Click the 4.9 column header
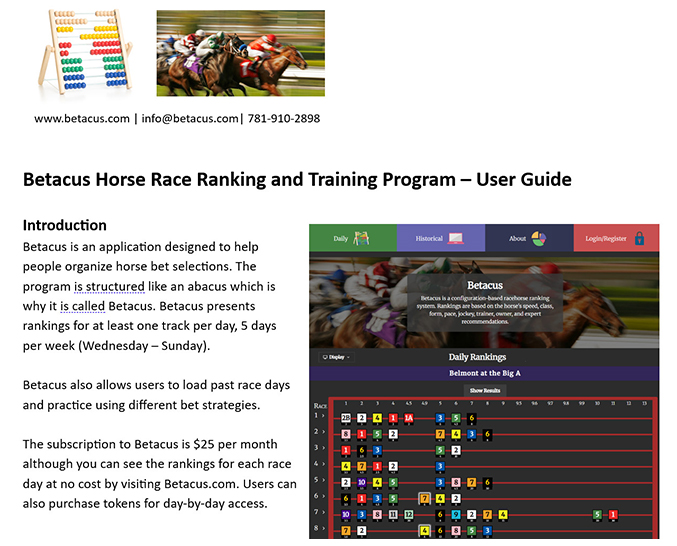The image size is (677, 546). point(424,403)
